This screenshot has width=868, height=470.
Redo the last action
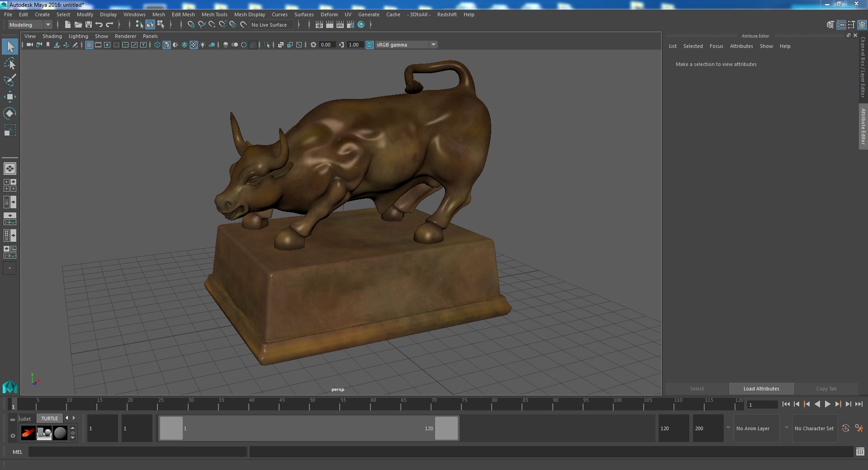click(109, 25)
